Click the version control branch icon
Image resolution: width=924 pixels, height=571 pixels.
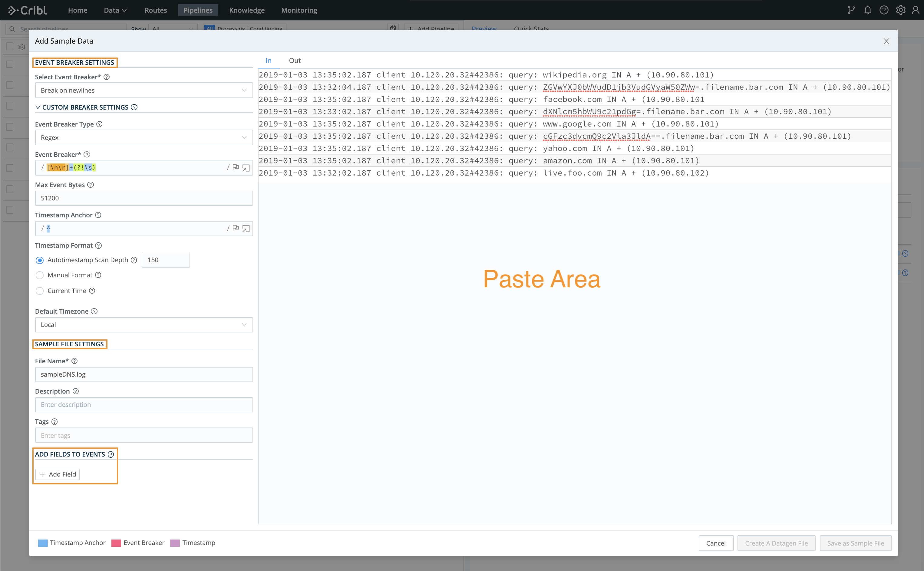(851, 10)
